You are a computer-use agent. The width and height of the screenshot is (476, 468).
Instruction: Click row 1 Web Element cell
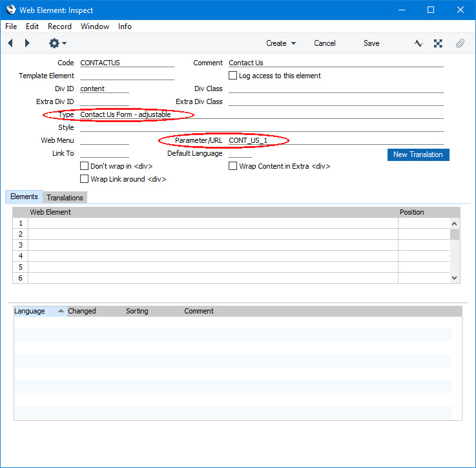click(x=212, y=223)
